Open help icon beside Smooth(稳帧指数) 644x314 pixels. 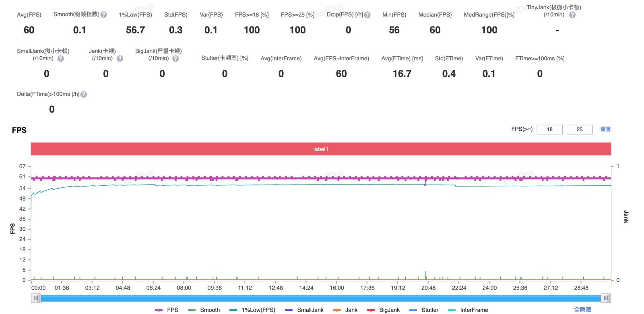tap(103, 14)
